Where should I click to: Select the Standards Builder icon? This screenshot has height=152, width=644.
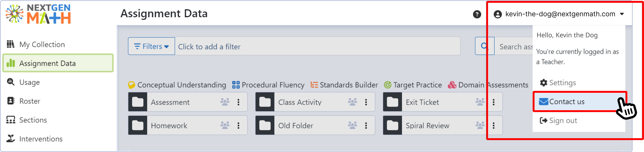click(x=315, y=85)
